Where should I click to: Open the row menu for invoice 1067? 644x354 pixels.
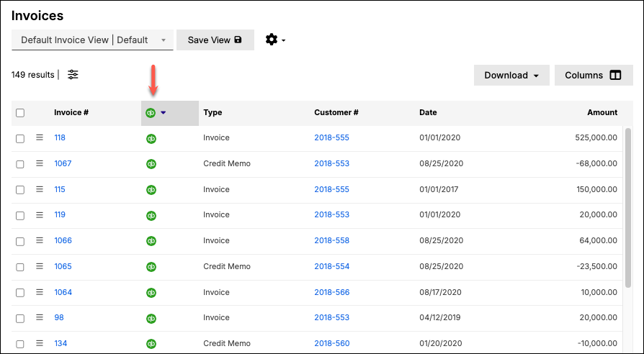click(x=40, y=163)
